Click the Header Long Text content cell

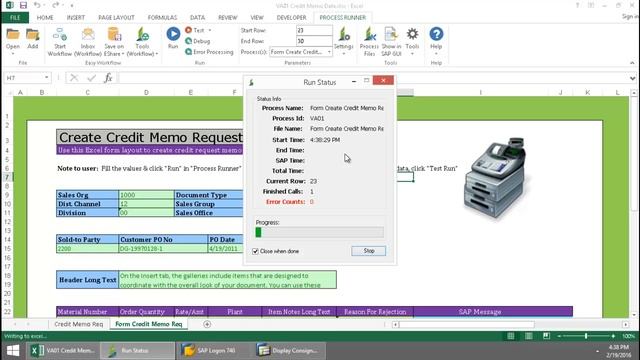(x=227, y=280)
